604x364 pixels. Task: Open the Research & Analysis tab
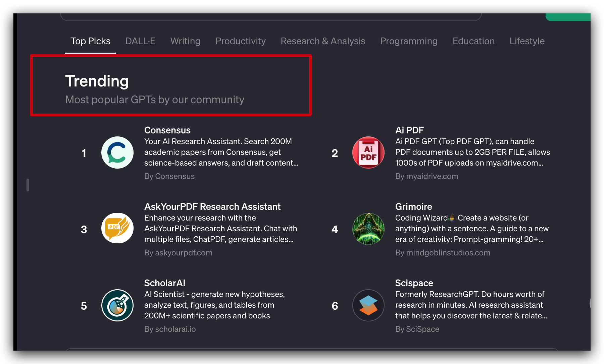click(323, 41)
